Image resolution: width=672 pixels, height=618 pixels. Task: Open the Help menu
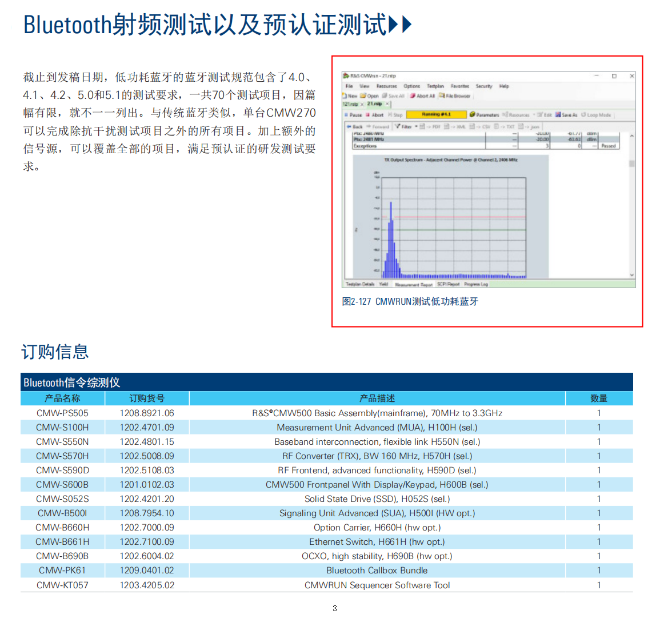[504, 86]
